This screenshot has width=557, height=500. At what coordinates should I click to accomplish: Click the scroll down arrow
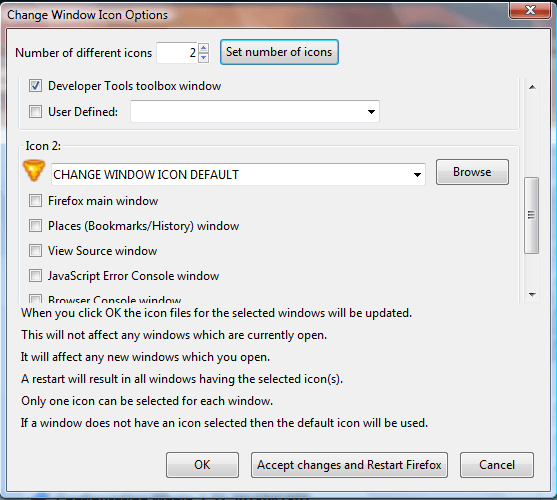(532, 294)
